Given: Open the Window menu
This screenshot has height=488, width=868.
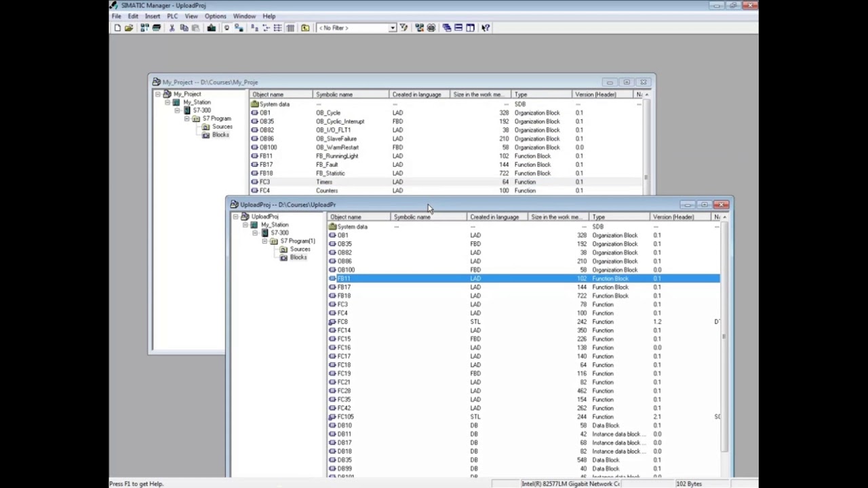Looking at the screenshot, I should click(x=244, y=16).
